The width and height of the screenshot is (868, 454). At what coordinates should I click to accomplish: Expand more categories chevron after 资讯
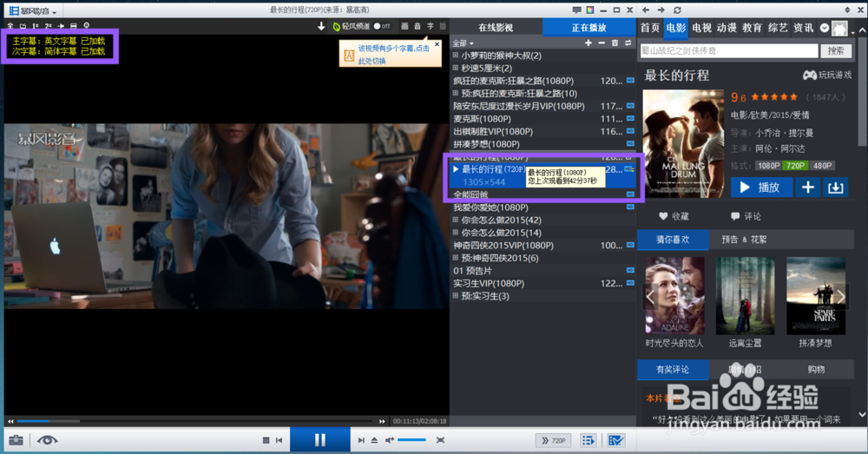[825, 28]
